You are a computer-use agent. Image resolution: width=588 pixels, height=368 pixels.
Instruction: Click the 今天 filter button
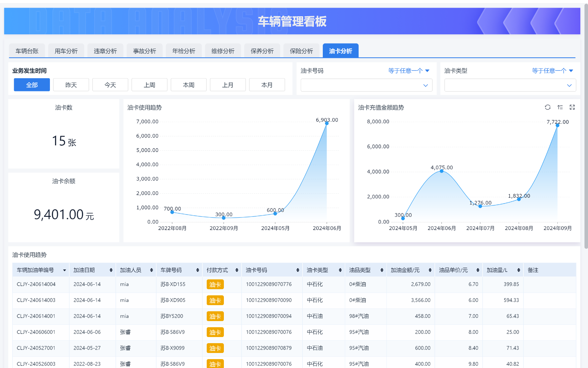coord(110,85)
